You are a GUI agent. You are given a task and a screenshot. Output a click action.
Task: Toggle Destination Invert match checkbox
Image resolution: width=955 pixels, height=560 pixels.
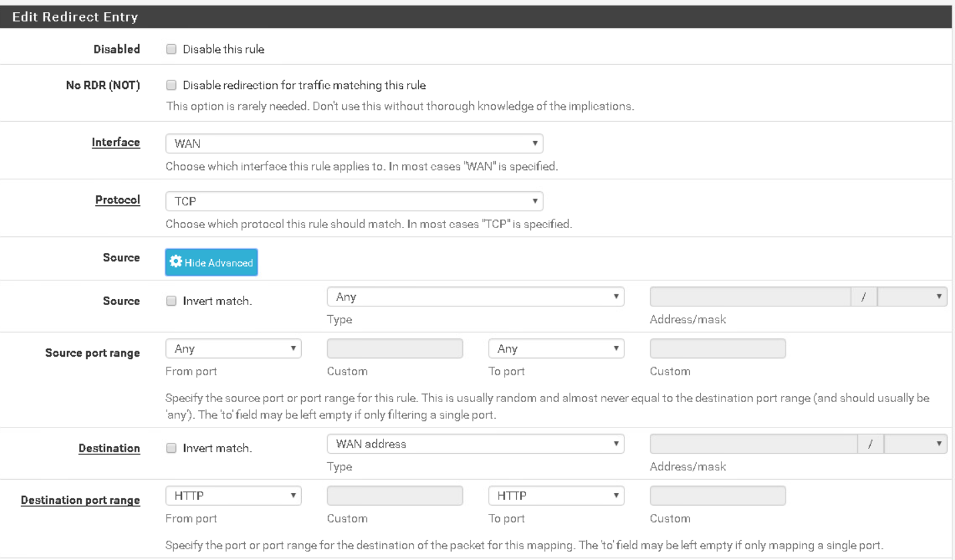pyautogui.click(x=171, y=448)
